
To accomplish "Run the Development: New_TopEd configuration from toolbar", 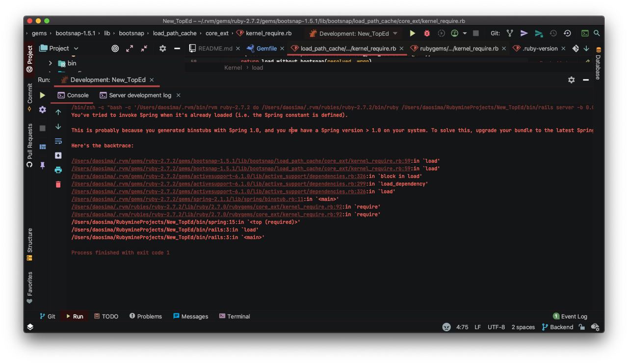I will (x=412, y=33).
